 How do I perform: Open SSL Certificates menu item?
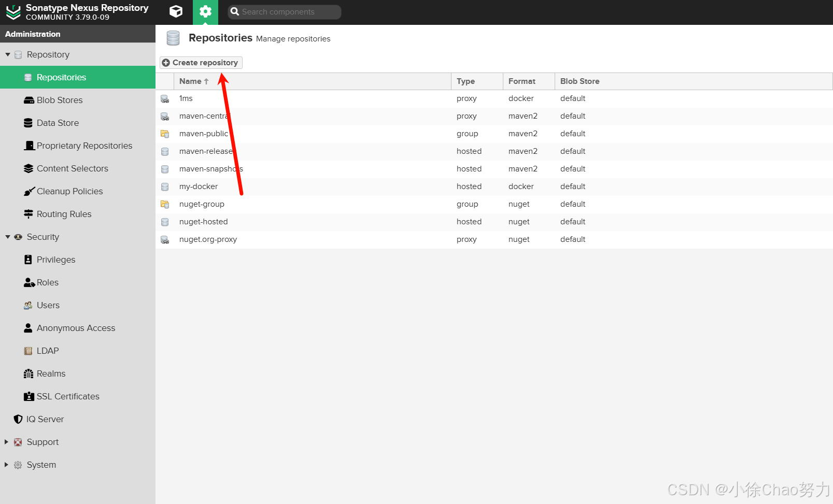tap(78, 396)
